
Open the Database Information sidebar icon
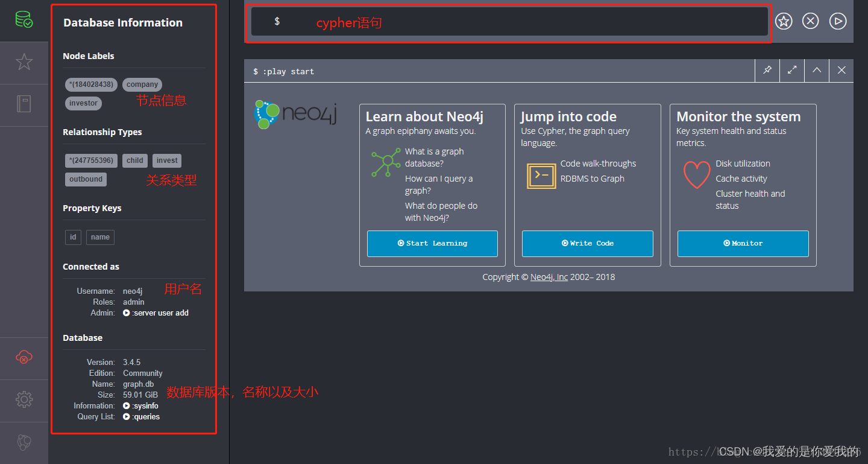point(24,20)
